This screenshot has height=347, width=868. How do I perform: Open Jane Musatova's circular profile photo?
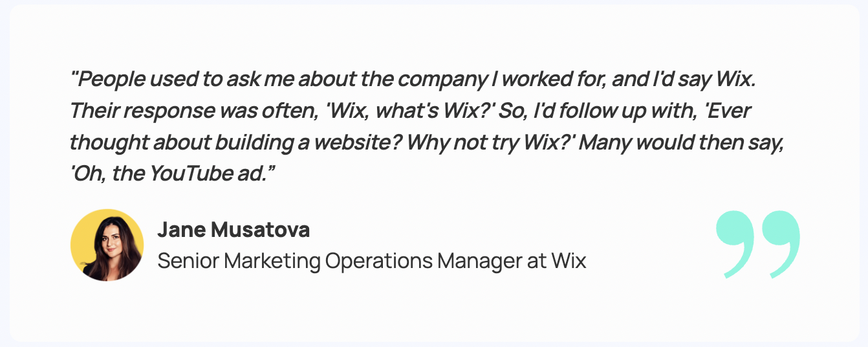tap(107, 245)
